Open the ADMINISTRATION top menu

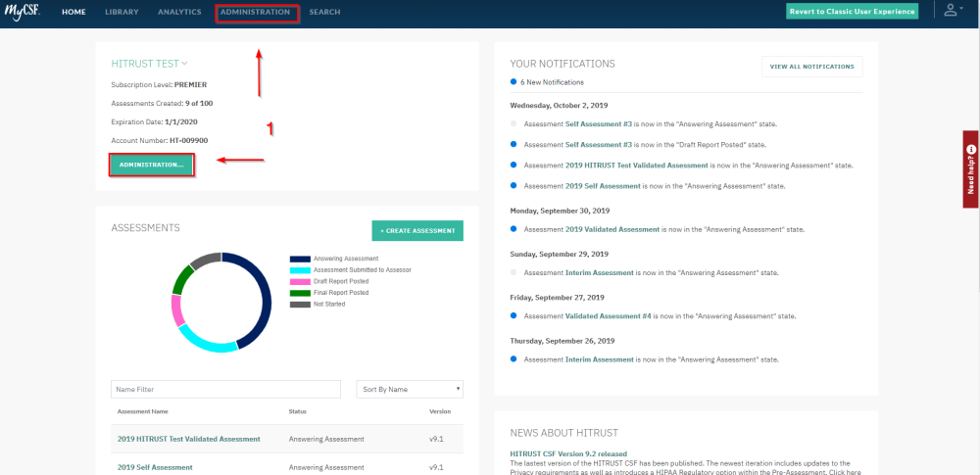(255, 12)
